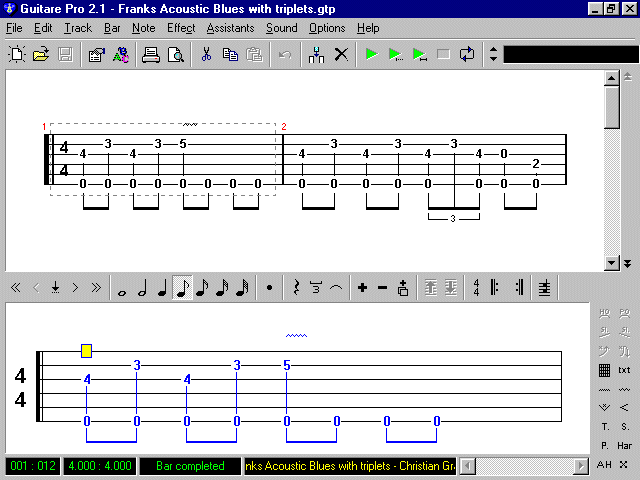Viewport: 640px width, 480px height.
Task: Click the chord diagram grid icon
Action: (x=605, y=370)
